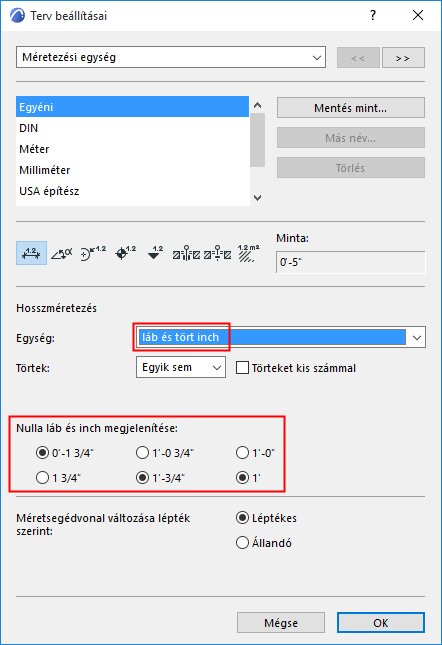Select the radial dimensions icon
The image size is (442, 645).
[x=93, y=253]
